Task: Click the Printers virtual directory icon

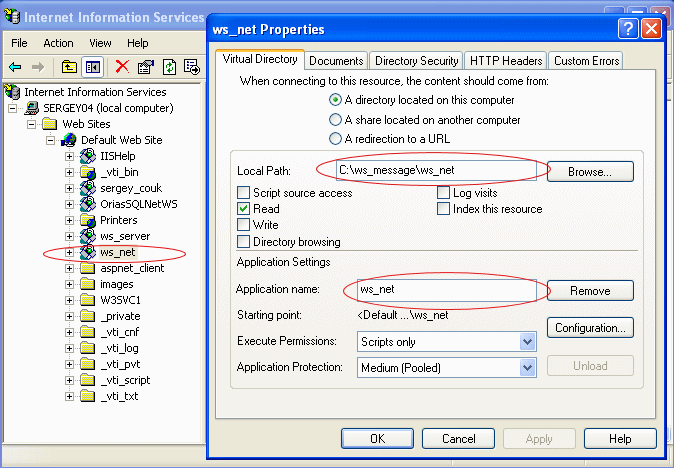Action: coord(88,220)
